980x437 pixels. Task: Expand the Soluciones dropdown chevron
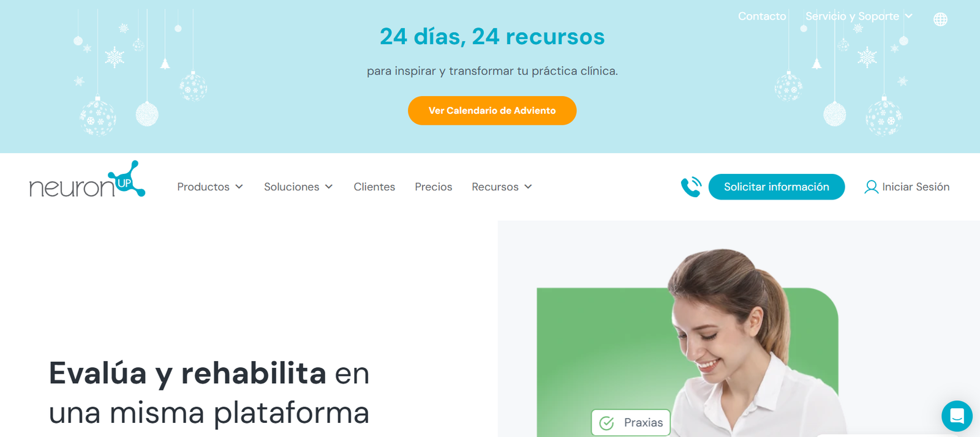coord(329,187)
